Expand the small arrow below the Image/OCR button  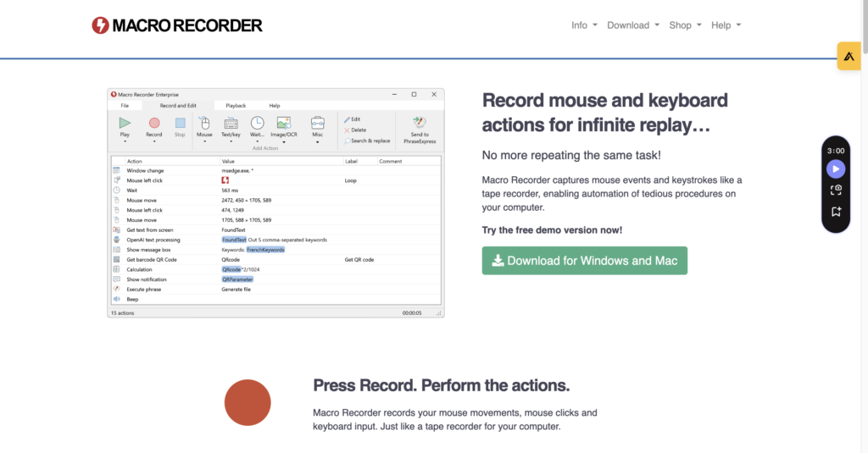(284, 142)
